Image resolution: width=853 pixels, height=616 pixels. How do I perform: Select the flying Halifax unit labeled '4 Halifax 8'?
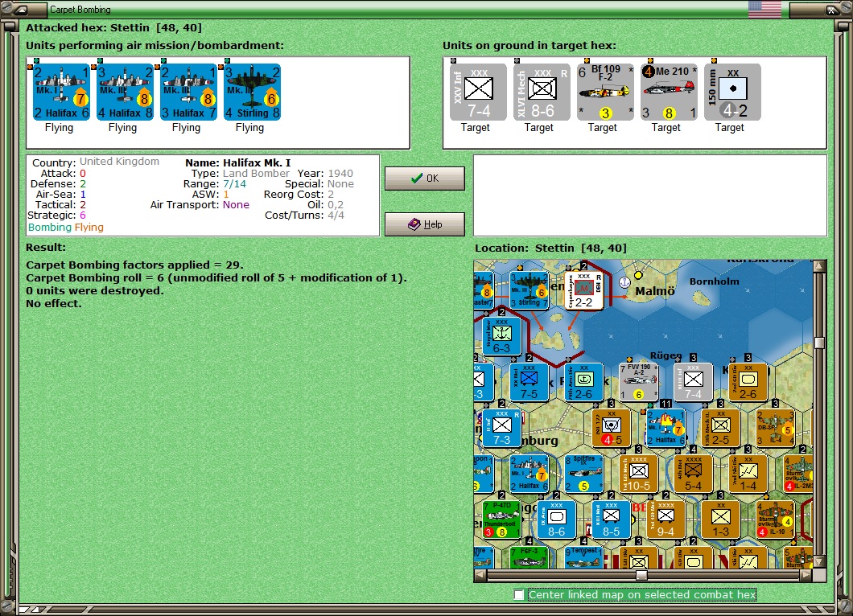(125, 92)
